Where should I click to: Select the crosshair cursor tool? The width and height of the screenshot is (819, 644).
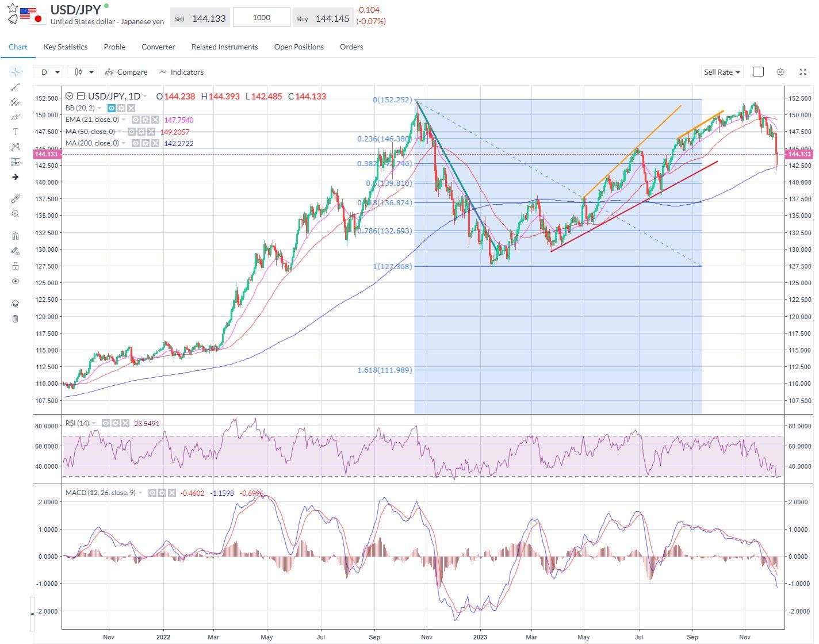click(x=16, y=72)
